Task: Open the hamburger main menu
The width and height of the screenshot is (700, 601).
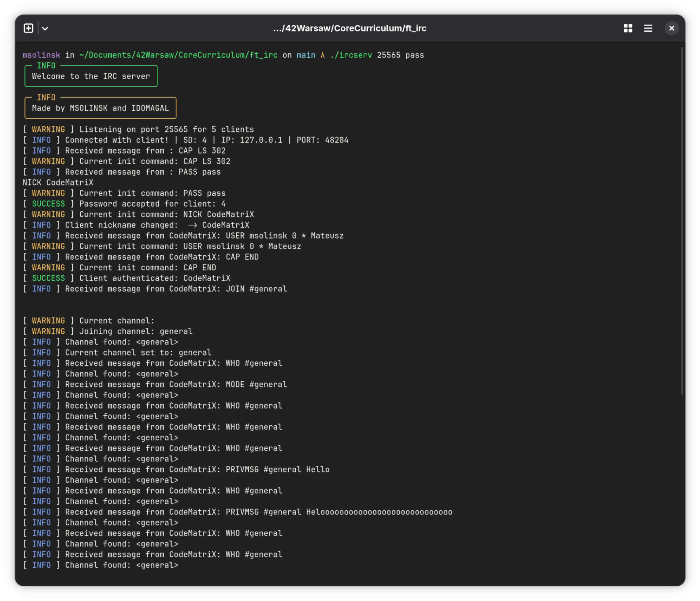Action: pos(648,28)
